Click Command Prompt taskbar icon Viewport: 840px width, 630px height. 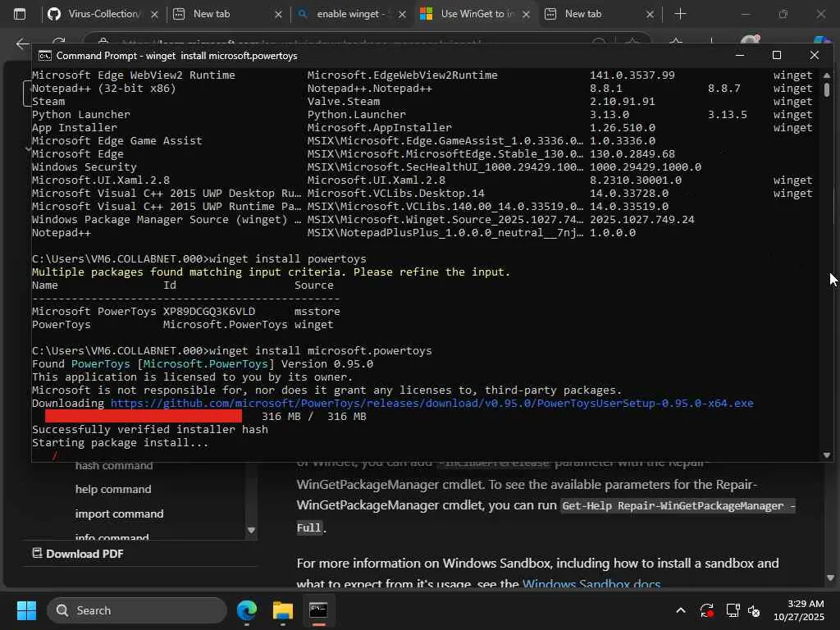coord(318,610)
